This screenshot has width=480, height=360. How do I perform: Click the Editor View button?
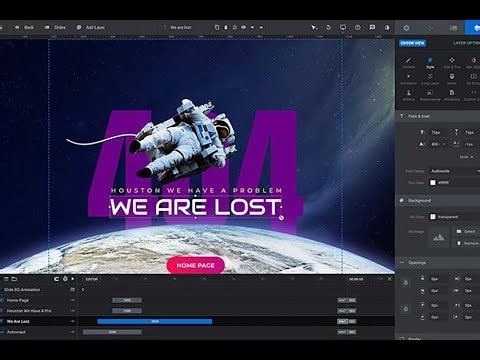[412, 43]
